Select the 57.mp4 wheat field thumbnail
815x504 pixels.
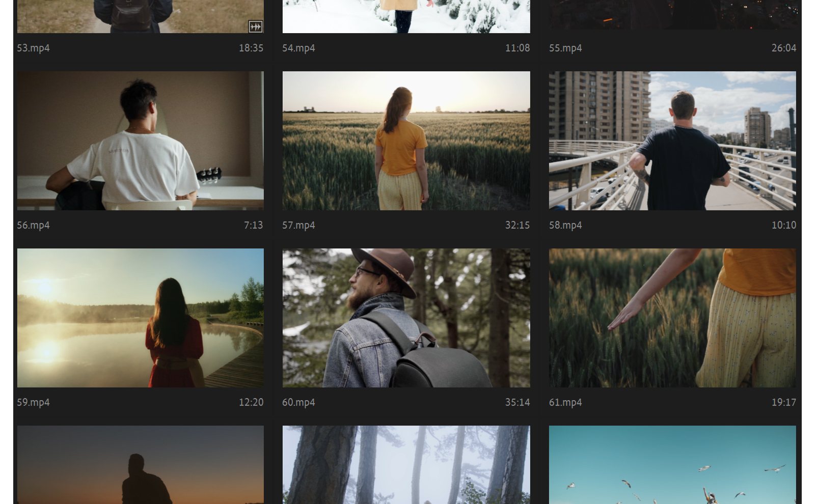pyautogui.click(x=406, y=141)
